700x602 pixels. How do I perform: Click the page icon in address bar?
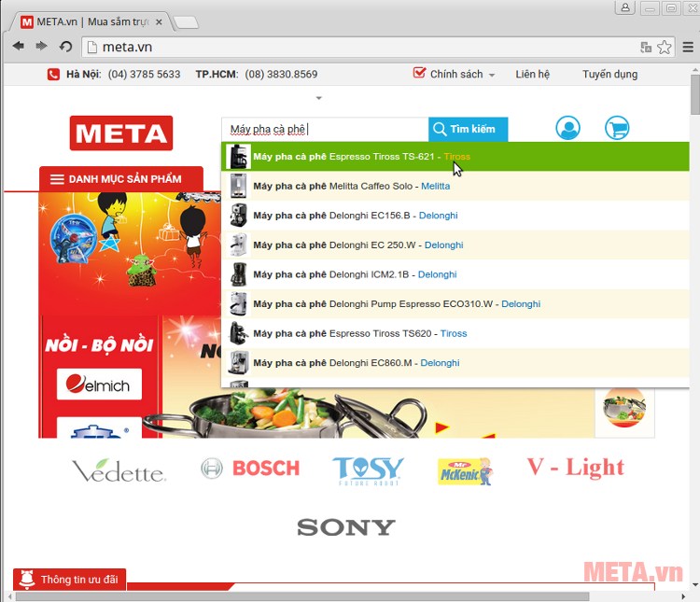(92, 47)
